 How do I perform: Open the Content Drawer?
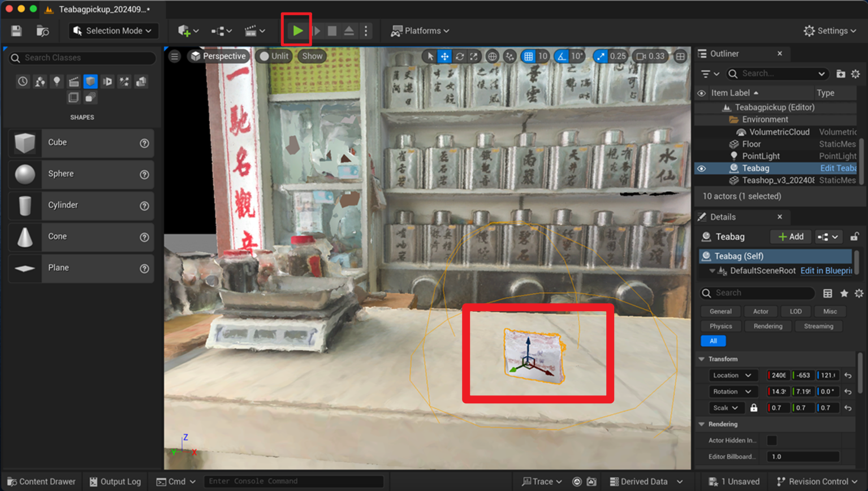click(x=40, y=481)
